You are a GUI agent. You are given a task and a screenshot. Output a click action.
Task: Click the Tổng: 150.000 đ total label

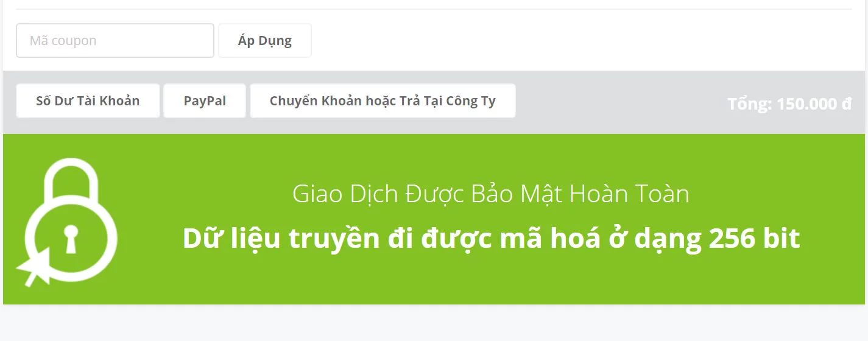point(789,104)
